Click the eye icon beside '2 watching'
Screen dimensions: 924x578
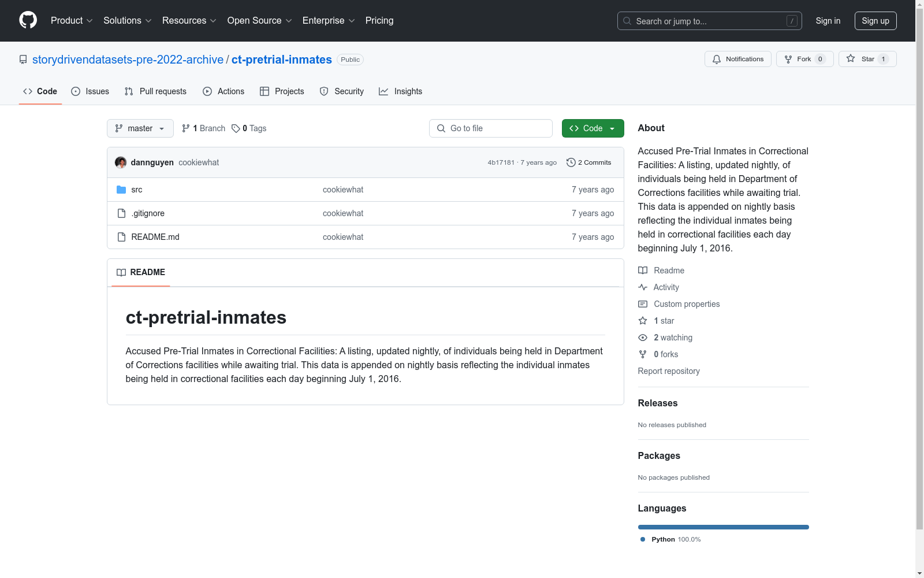click(643, 338)
